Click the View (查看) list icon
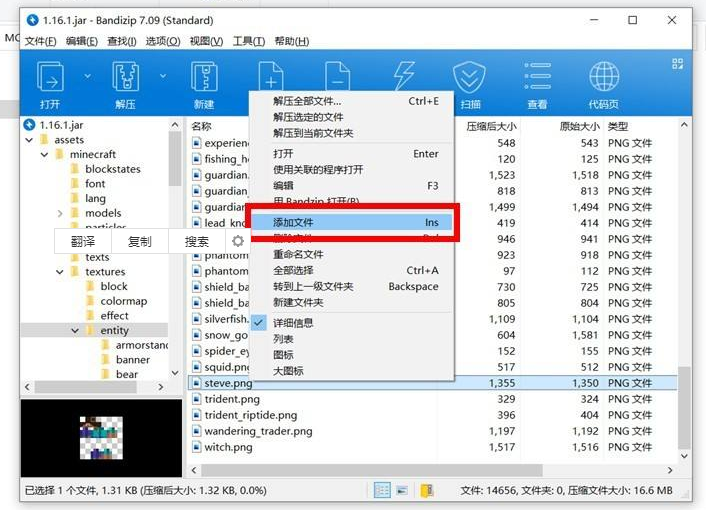The image size is (706, 510). (x=537, y=76)
